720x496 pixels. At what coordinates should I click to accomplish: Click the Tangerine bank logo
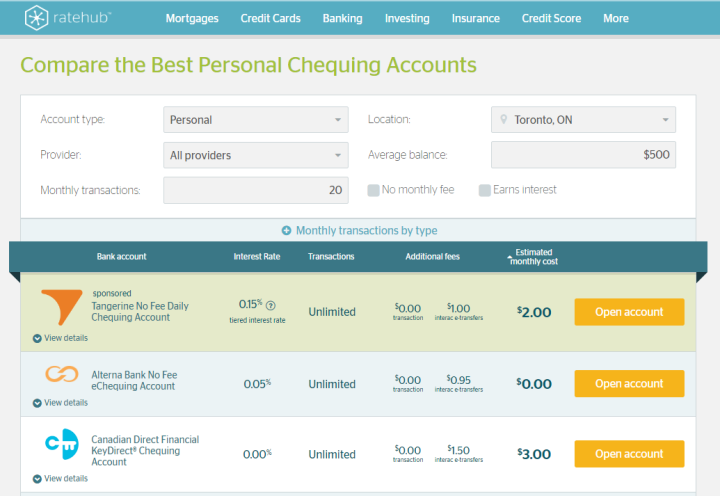pyautogui.click(x=61, y=307)
